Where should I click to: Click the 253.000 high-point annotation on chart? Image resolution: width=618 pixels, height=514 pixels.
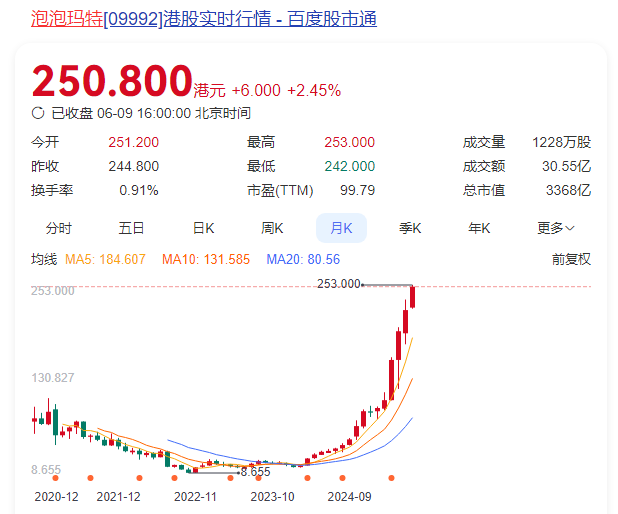(339, 284)
